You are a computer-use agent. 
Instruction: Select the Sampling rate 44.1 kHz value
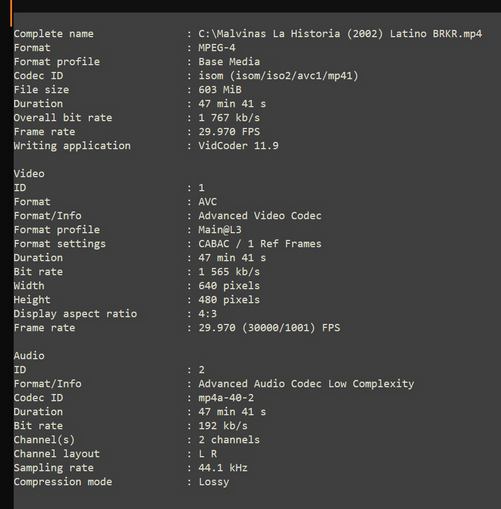(223, 468)
